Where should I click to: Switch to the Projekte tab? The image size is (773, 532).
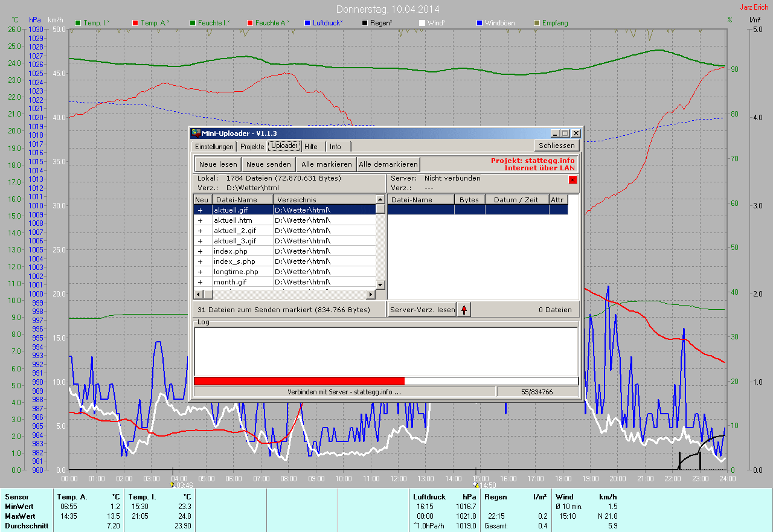[252, 147]
